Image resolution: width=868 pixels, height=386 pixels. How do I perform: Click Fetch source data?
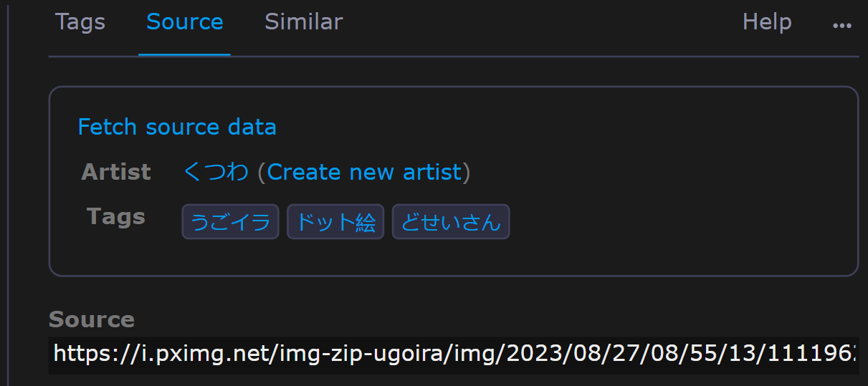click(x=177, y=127)
